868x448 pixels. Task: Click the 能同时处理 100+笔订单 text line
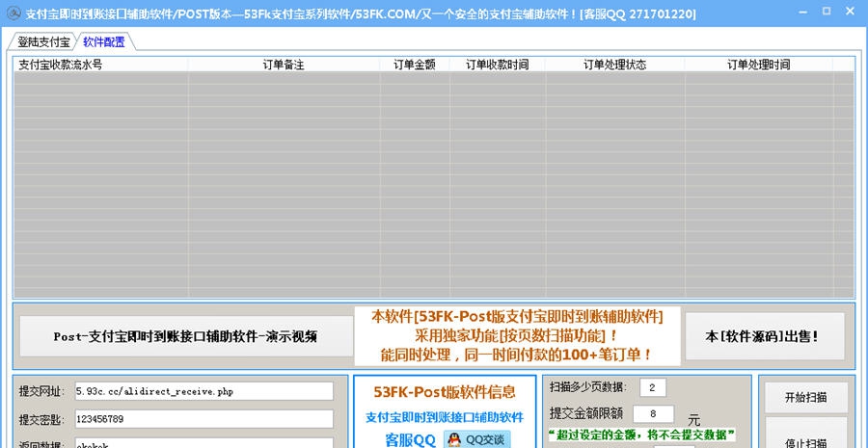[515, 355]
